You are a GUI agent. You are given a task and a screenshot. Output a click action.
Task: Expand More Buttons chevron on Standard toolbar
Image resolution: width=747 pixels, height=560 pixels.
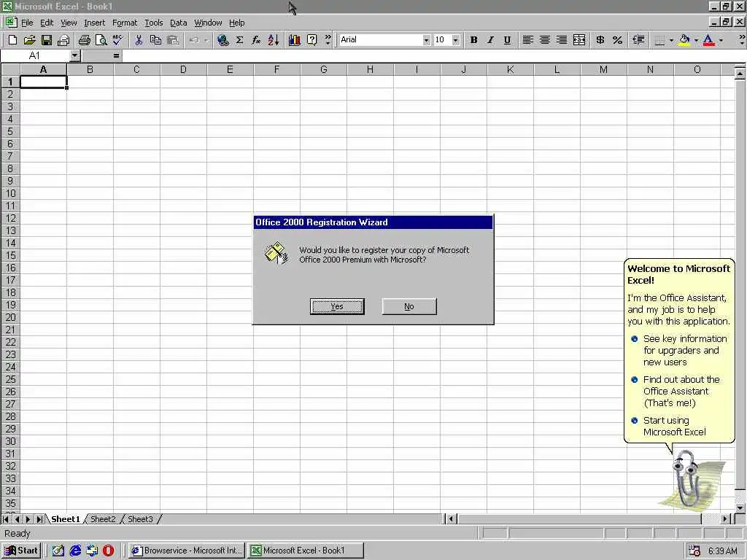328,40
